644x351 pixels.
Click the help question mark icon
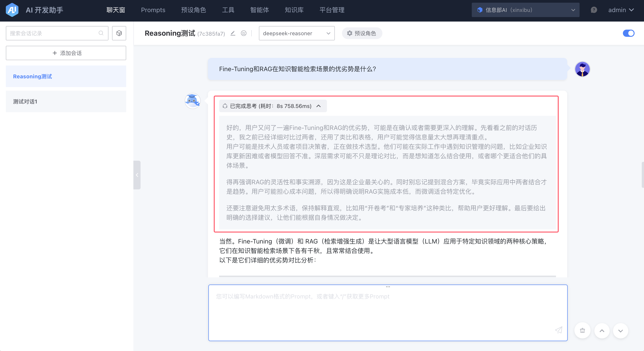(594, 10)
